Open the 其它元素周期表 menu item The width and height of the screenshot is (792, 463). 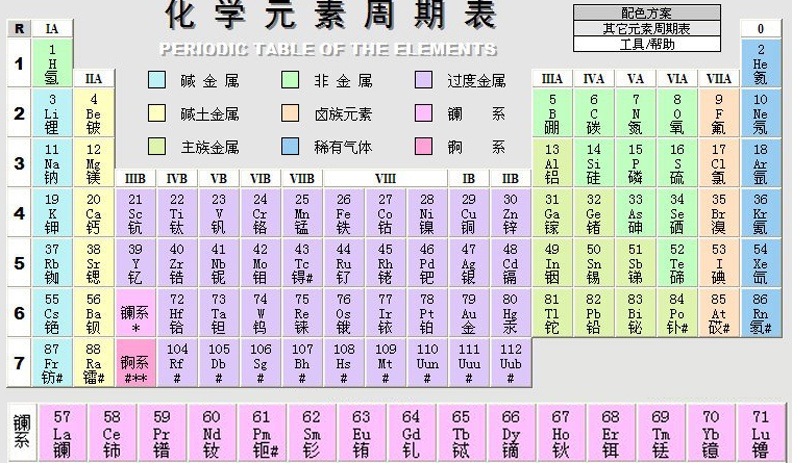(x=647, y=29)
